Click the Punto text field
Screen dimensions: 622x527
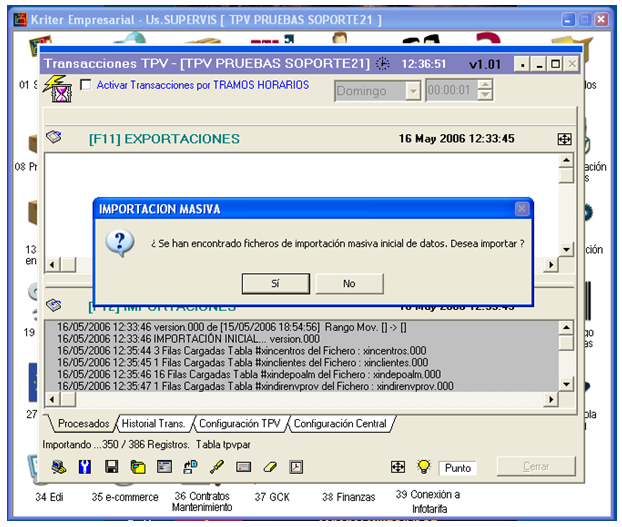click(458, 468)
